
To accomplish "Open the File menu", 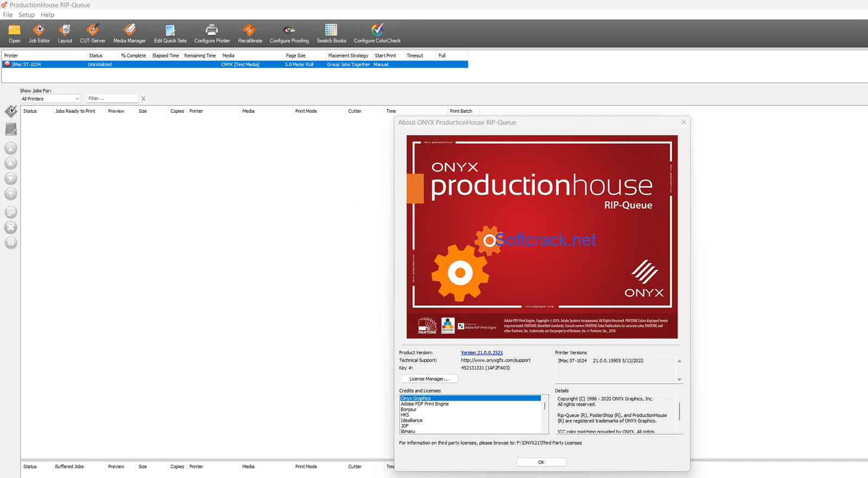I will (8, 15).
